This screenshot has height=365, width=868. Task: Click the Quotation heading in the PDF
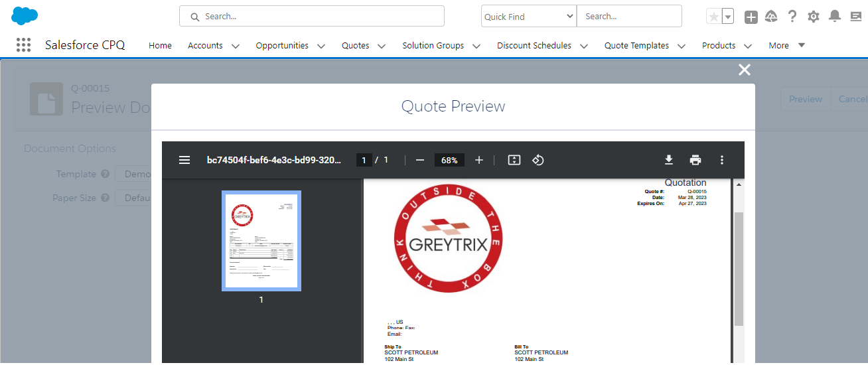pyautogui.click(x=686, y=183)
